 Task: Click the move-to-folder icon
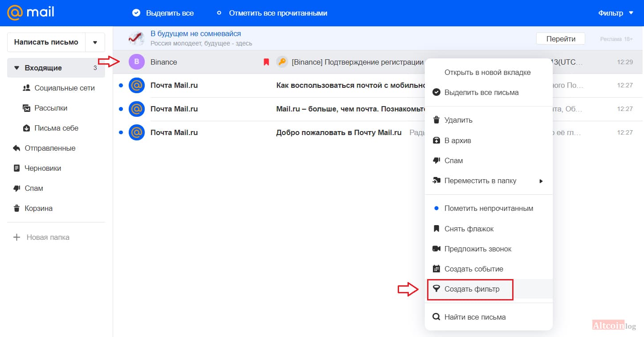coord(436,181)
